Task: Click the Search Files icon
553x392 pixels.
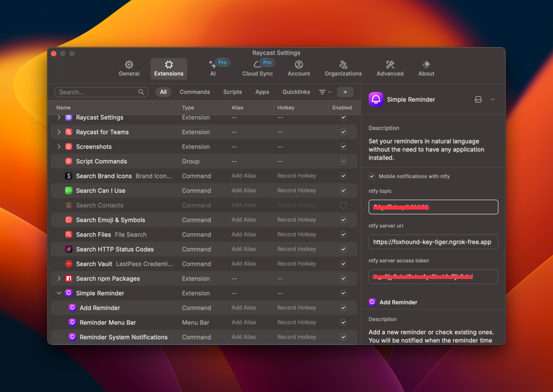Action: (69, 235)
